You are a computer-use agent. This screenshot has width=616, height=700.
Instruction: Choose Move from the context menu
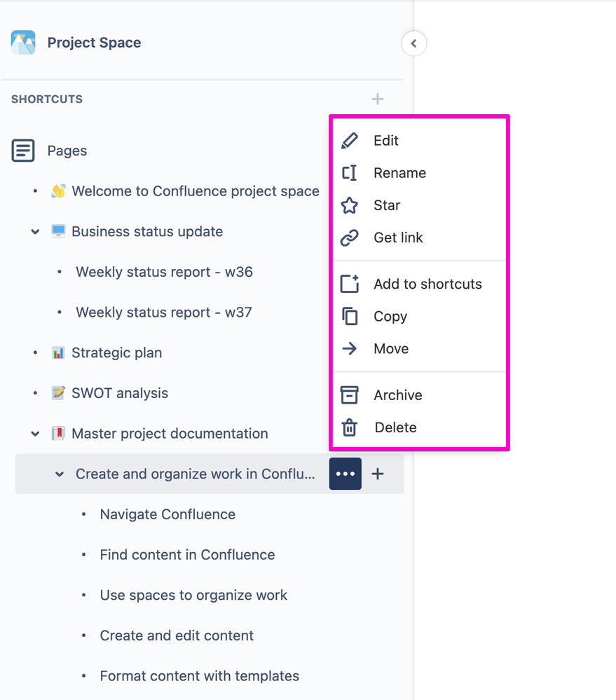(391, 348)
